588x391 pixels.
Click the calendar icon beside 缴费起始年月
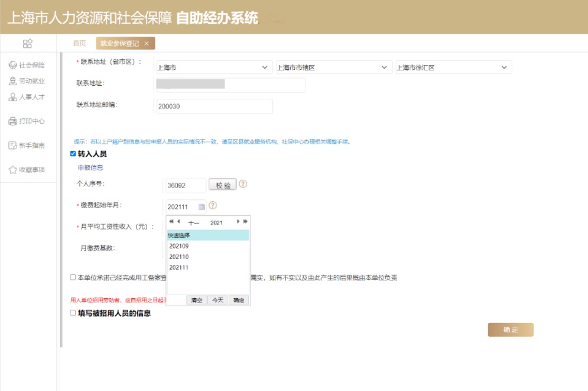click(x=202, y=206)
